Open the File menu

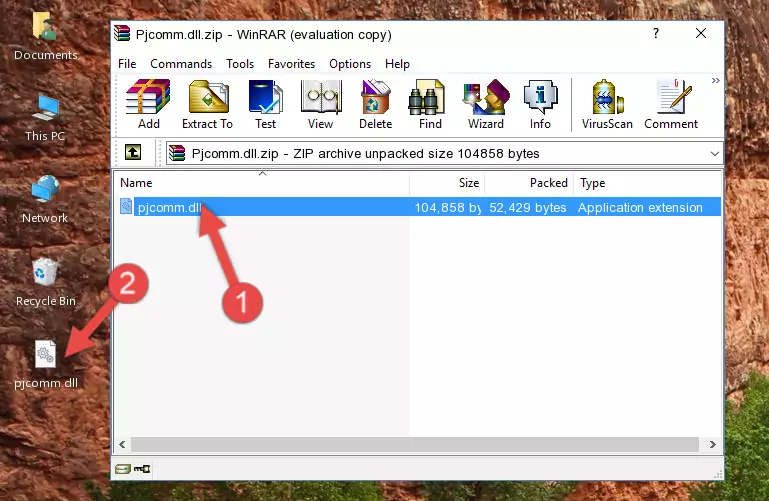127,64
